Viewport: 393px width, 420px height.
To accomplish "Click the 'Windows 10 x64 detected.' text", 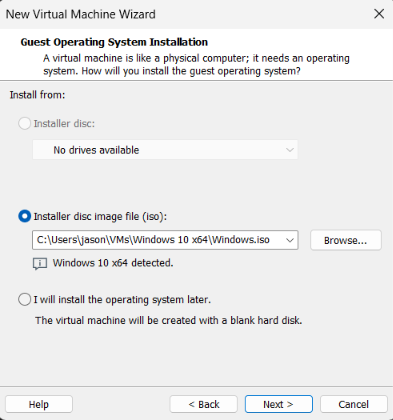I will [x=113, y=263].
